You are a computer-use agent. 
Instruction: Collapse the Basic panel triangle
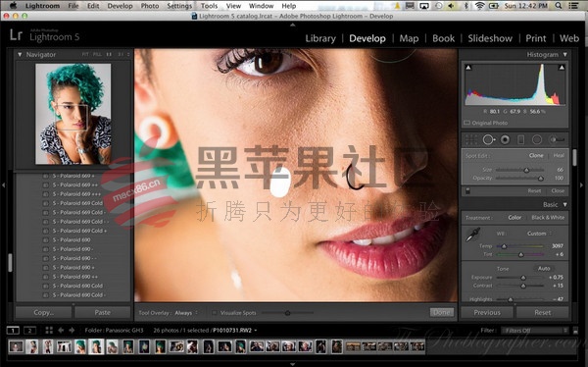pyautogui.click(x=564, y=205)
